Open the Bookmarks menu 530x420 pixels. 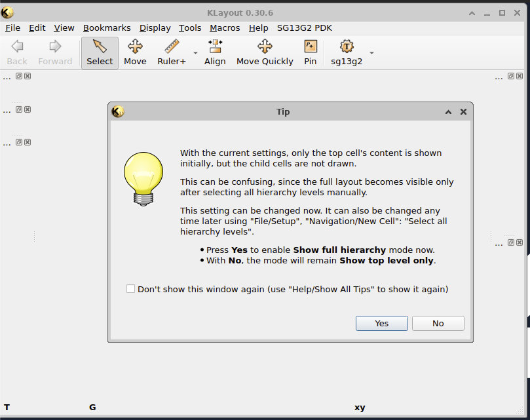[107, 28]
